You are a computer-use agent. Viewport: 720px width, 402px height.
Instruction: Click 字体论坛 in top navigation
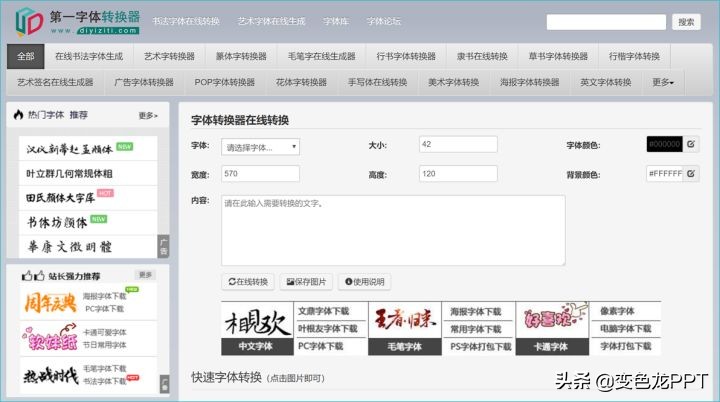click(383, 21)
